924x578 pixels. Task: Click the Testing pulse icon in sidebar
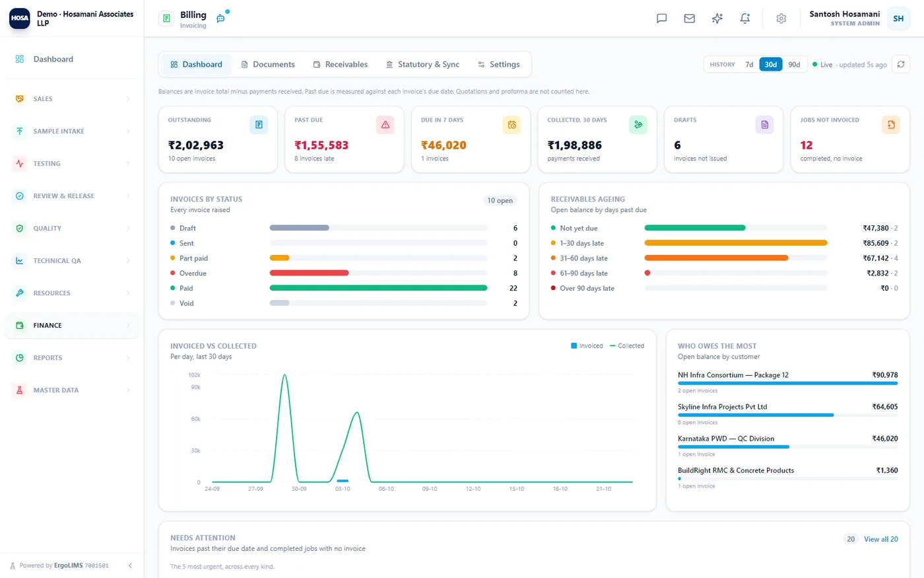click(x=20, y=163)
